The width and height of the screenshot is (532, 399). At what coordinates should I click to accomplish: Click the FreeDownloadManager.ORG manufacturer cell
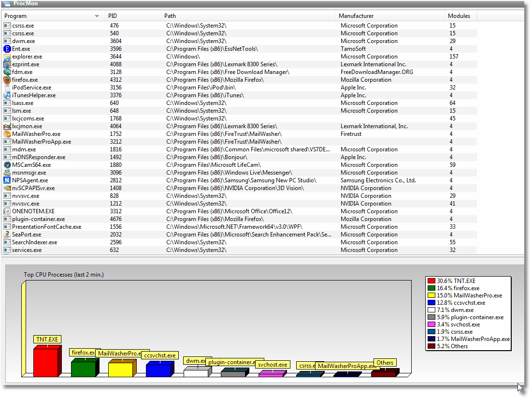[x=377, y=72]
